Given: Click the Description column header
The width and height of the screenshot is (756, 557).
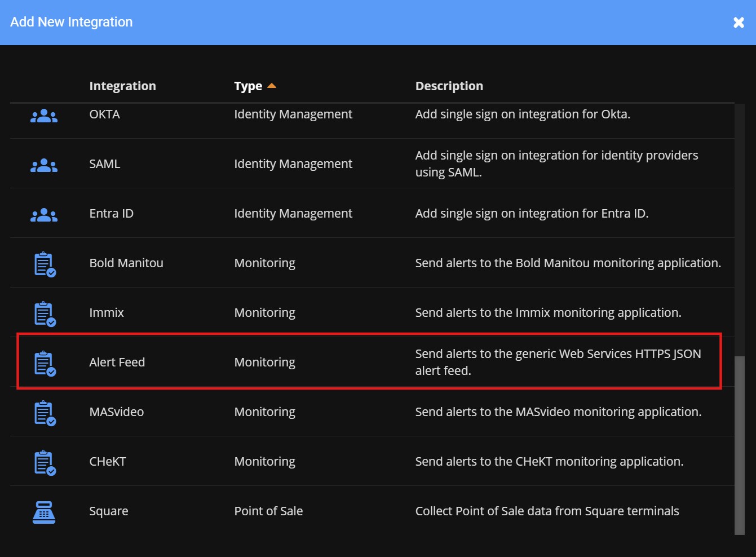Looking at the screenshot, I should point(449,86).
